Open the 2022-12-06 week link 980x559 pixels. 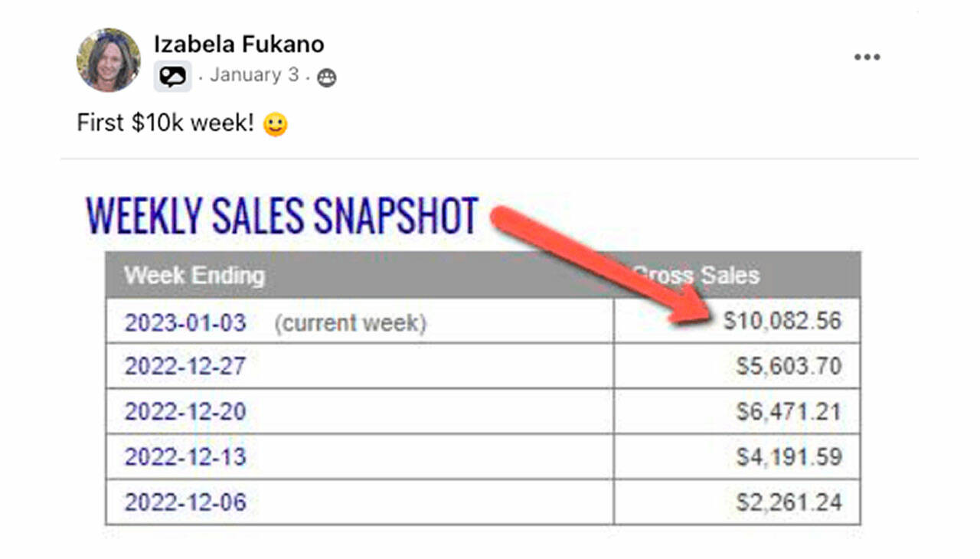pyautogui.click(x=185, y=502)
